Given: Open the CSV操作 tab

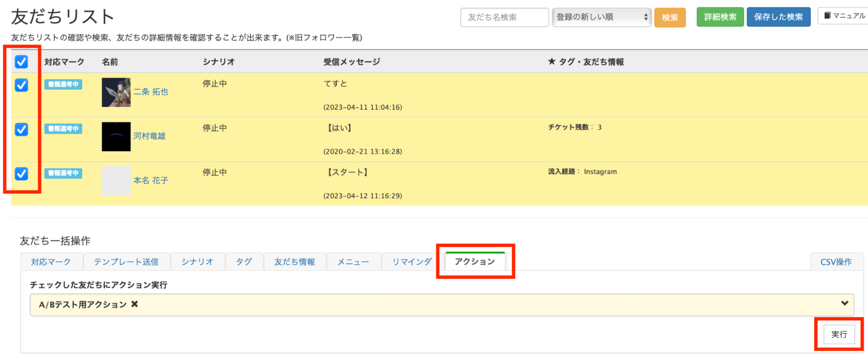Looking at the screenshot, I should click(836, 262).
